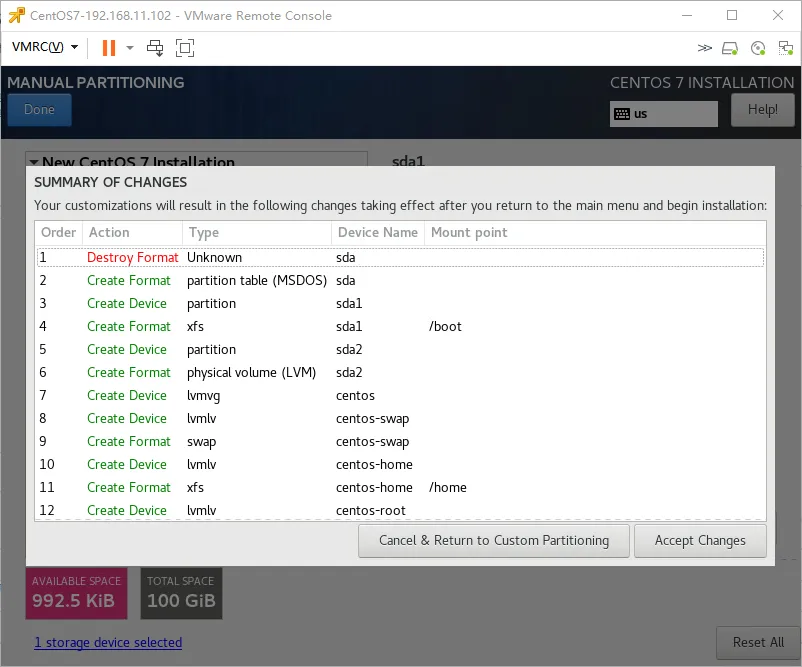
Task: Click the Action column header
Action: 132,232
